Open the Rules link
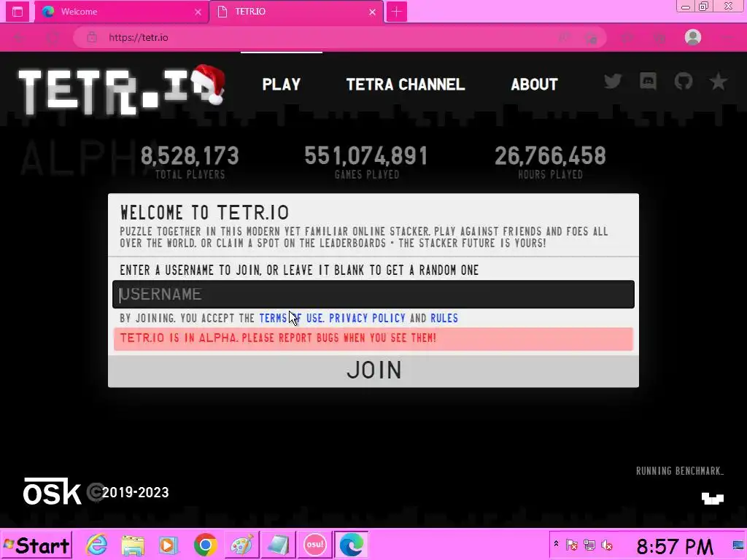Screen dimensions: 747x560 click(x=444, y=318)
